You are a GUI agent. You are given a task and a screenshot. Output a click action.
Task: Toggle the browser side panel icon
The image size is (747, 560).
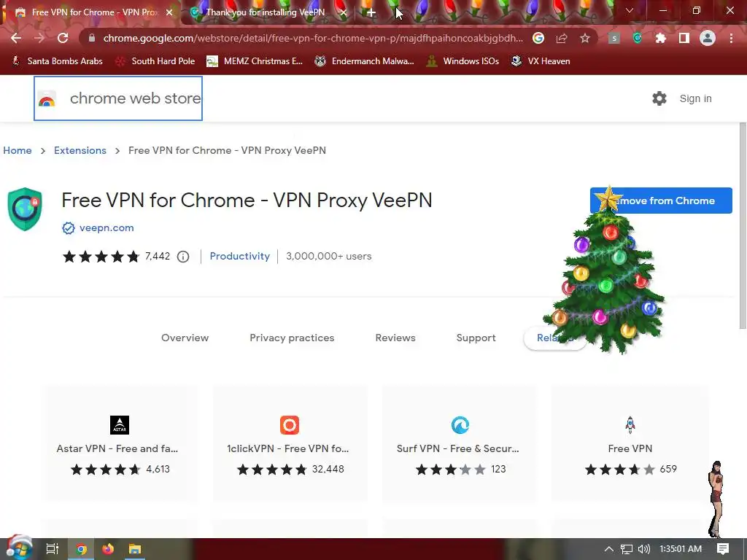tap(684, 38)
